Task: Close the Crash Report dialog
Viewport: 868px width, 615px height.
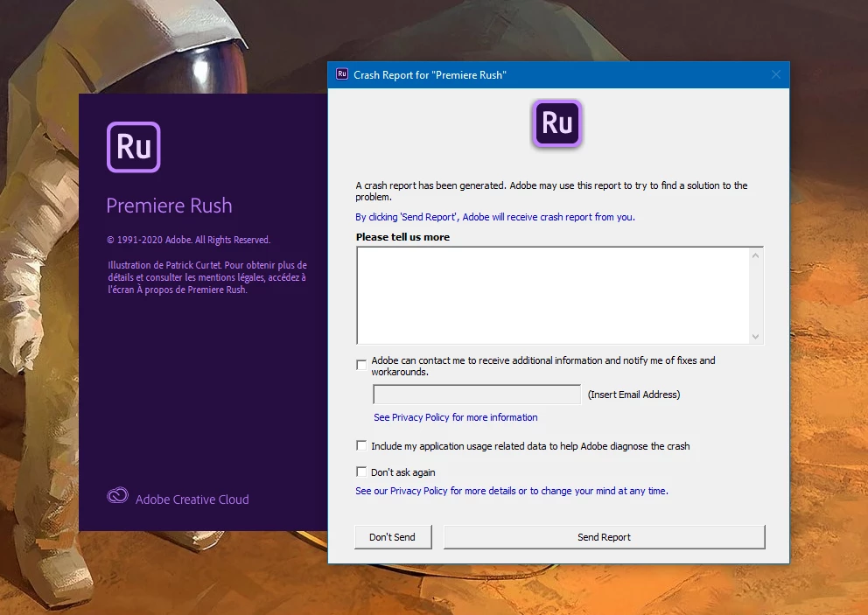Action: click(775, 74)
